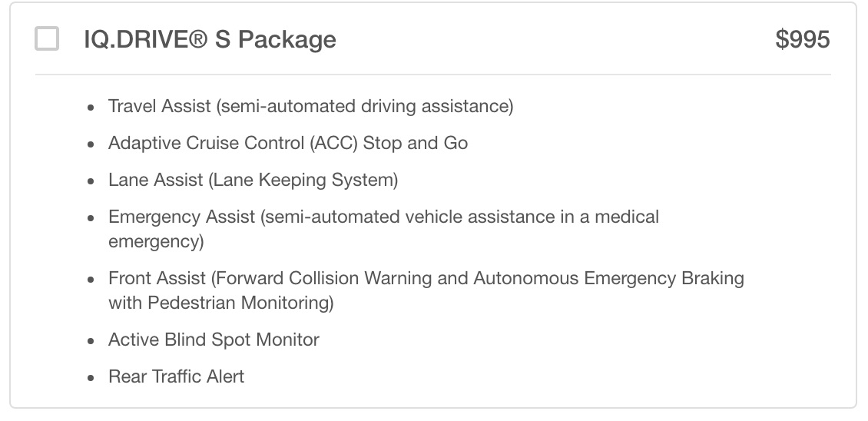Screen dimensions: 868x421
Task: Click the bullet beside Travel Assist
Action: [x=91, y=107]
